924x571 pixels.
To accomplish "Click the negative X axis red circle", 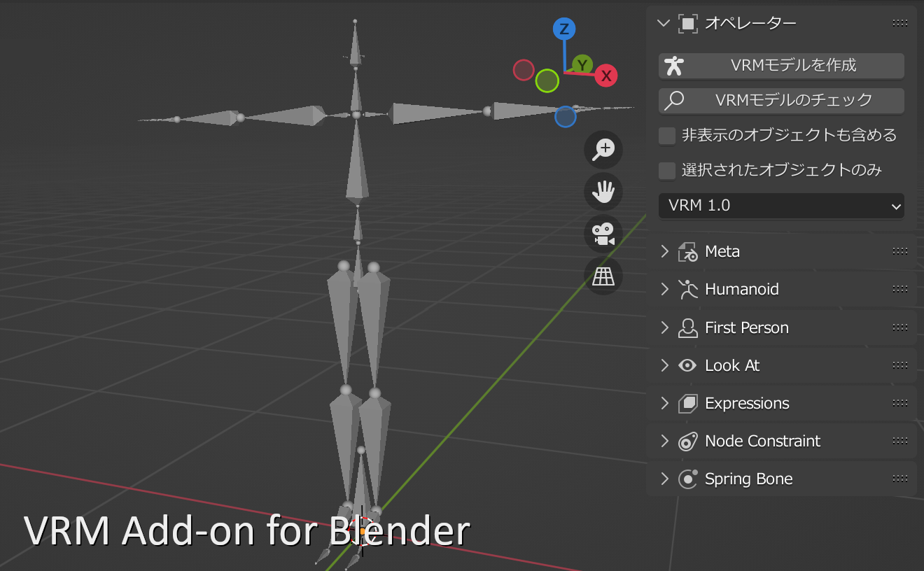I will click(524, 70).
